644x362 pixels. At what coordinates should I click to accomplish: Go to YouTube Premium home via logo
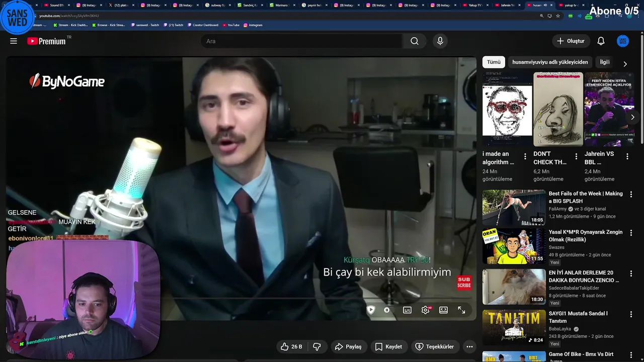pyautogui.click(x=47, y=41)
